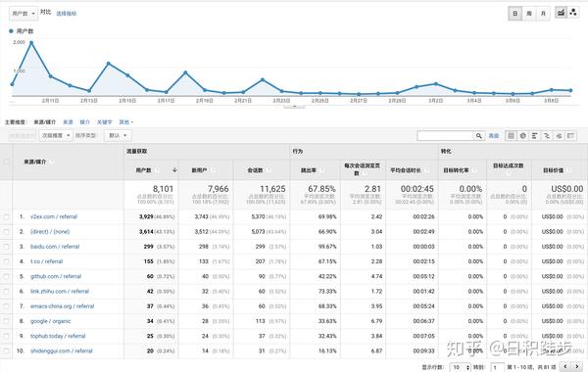
Task: Open the baidu.com / referral source link
Action: [x=55, y=247]
